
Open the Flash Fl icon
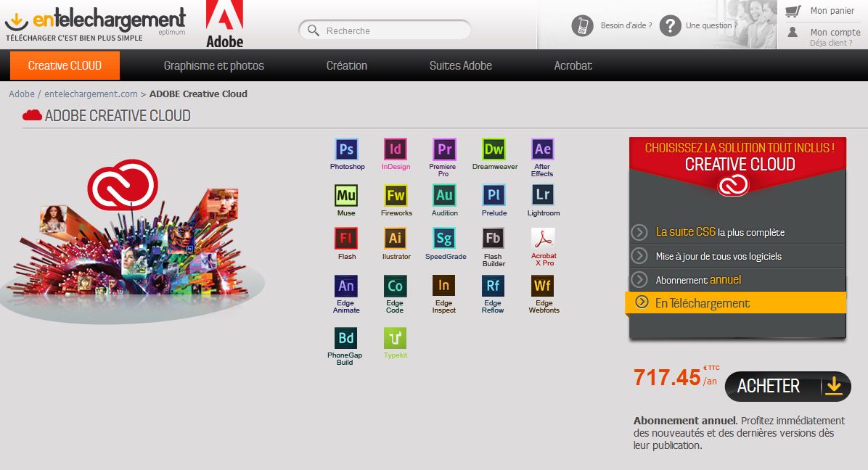[346, 239]
